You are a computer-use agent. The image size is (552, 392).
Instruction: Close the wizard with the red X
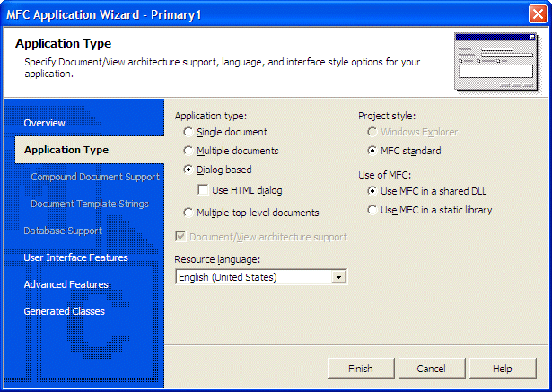(x=538, y=14)
